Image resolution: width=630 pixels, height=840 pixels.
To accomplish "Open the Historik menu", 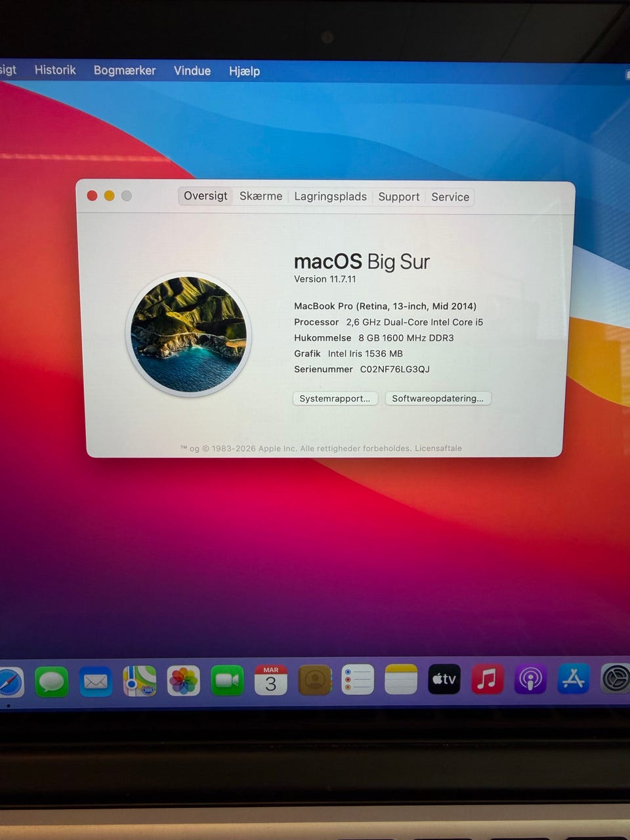I will pyautogui.click(x=55, y=70).
